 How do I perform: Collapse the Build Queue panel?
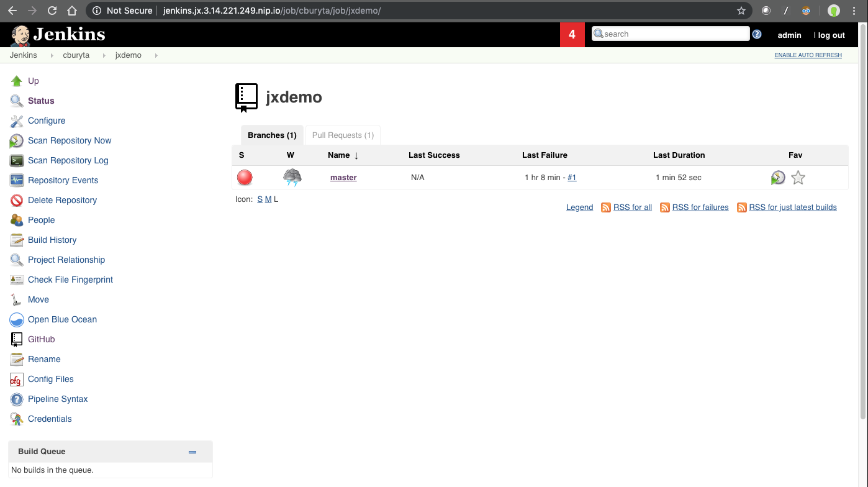(x=192, y=452)
